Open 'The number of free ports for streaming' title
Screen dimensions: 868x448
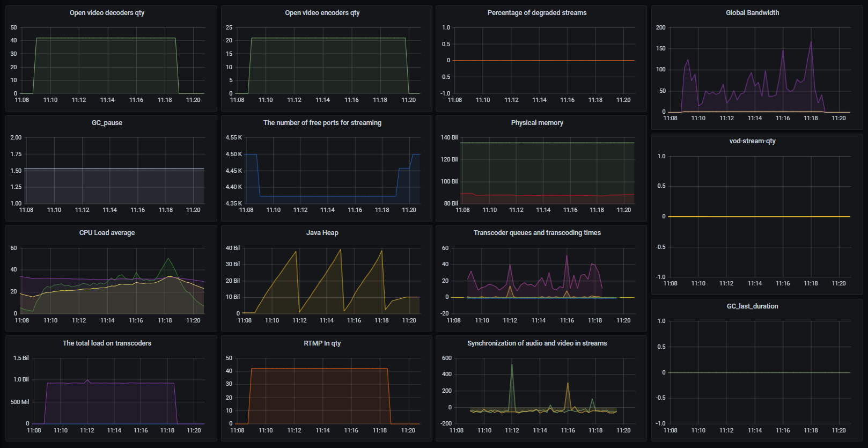point(322,122)
